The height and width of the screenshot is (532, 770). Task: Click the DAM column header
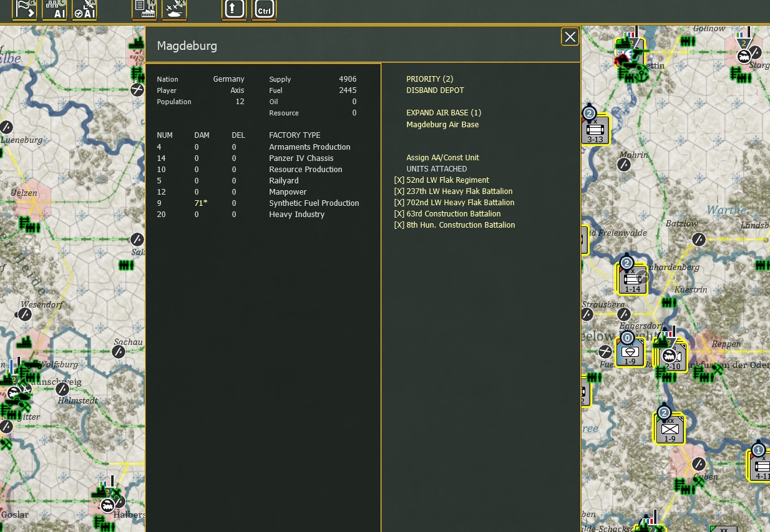coord(202,135)
